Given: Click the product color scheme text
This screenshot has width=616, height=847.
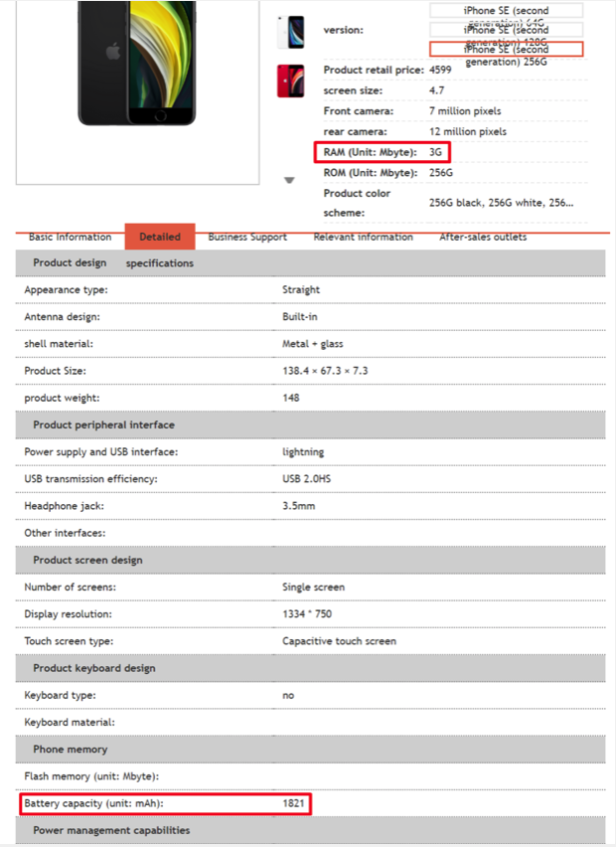Looking at the screenshot, I should [501, 202].
